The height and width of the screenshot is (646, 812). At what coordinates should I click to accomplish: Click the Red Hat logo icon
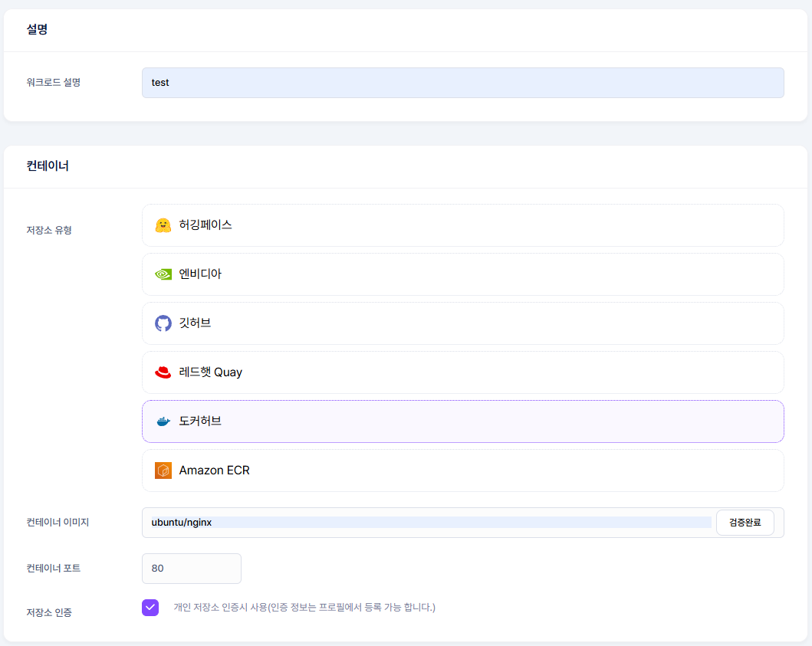tap(163, 372)
